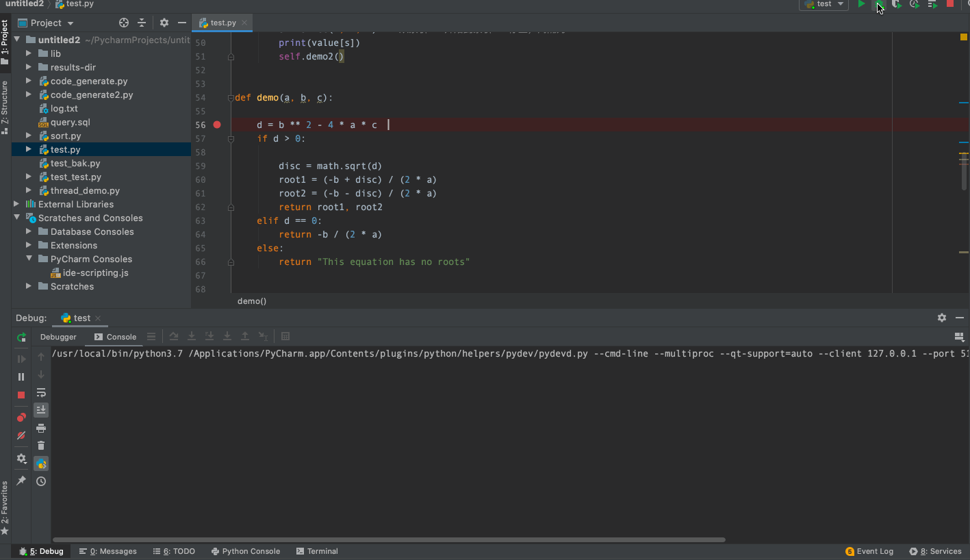Switch to the Console tab in Debug
Viewport: 970px width, 560px height.
[x=115, y=337]
